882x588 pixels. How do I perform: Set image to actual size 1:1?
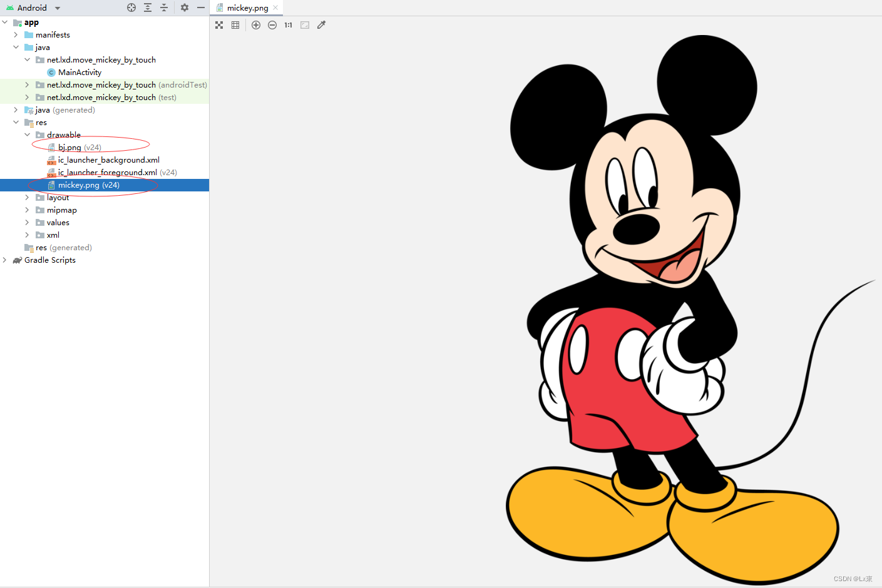289,25
